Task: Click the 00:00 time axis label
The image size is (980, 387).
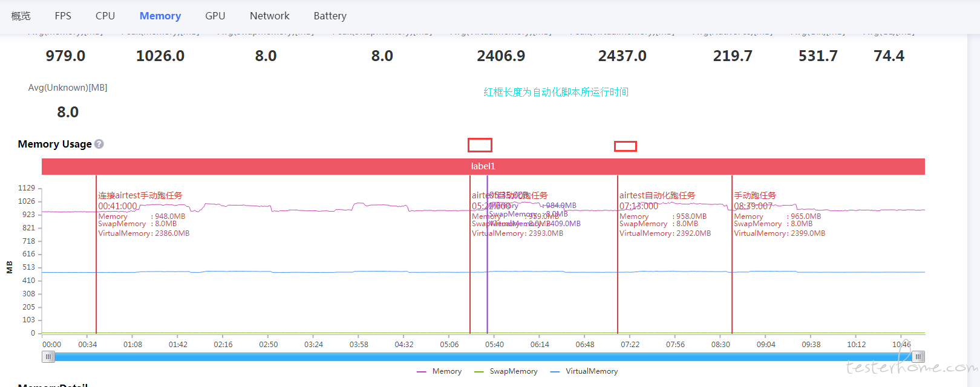Action: 51,344
